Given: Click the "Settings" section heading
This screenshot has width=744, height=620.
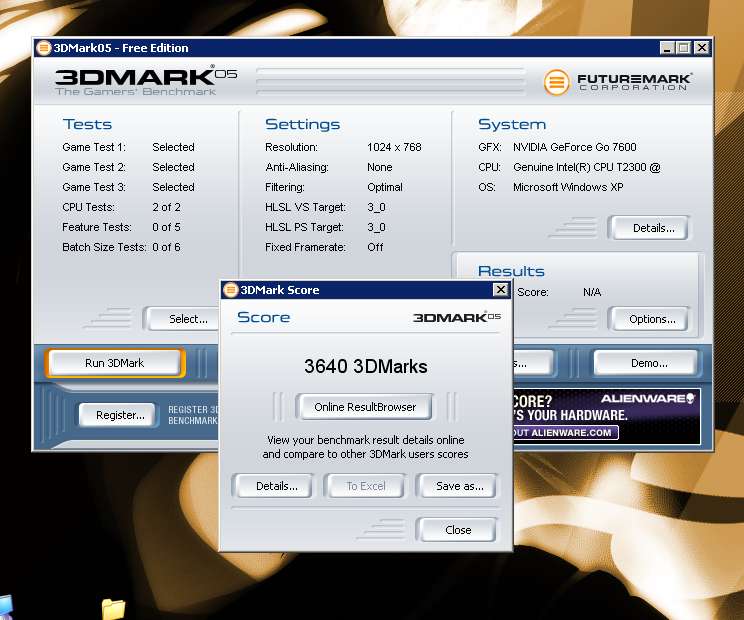Looking at the screenshot, I should pos(302,124).
